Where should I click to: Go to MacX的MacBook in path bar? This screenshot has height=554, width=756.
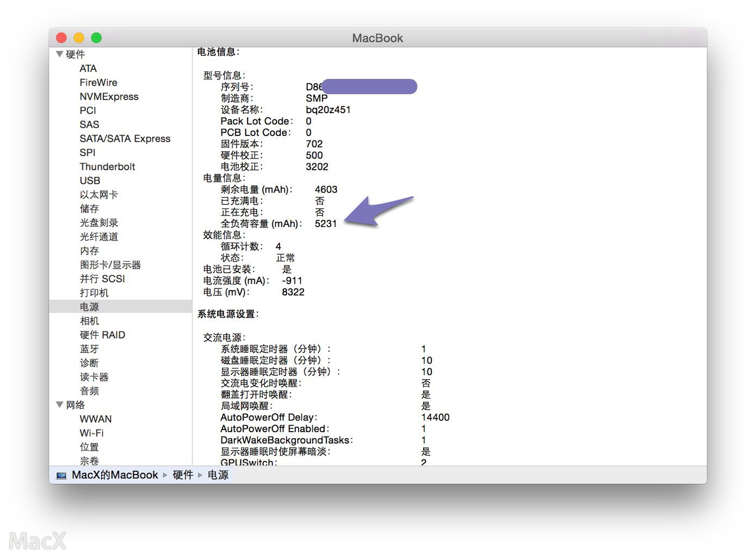115,475
